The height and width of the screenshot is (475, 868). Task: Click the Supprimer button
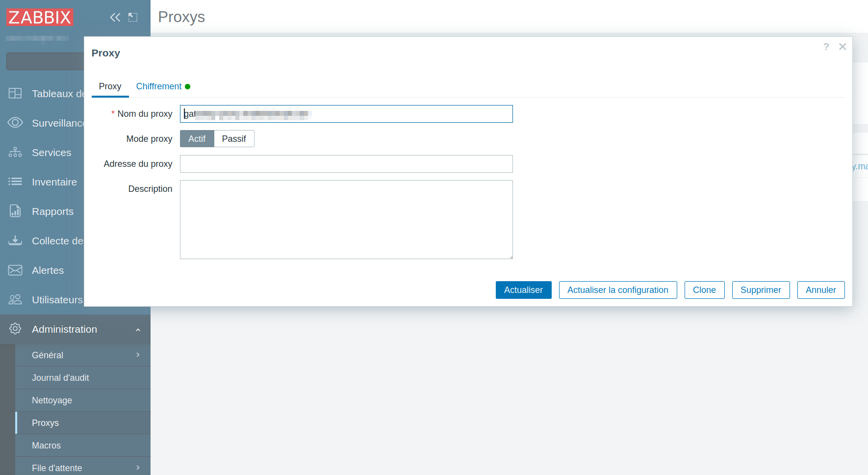coord(760,290)
